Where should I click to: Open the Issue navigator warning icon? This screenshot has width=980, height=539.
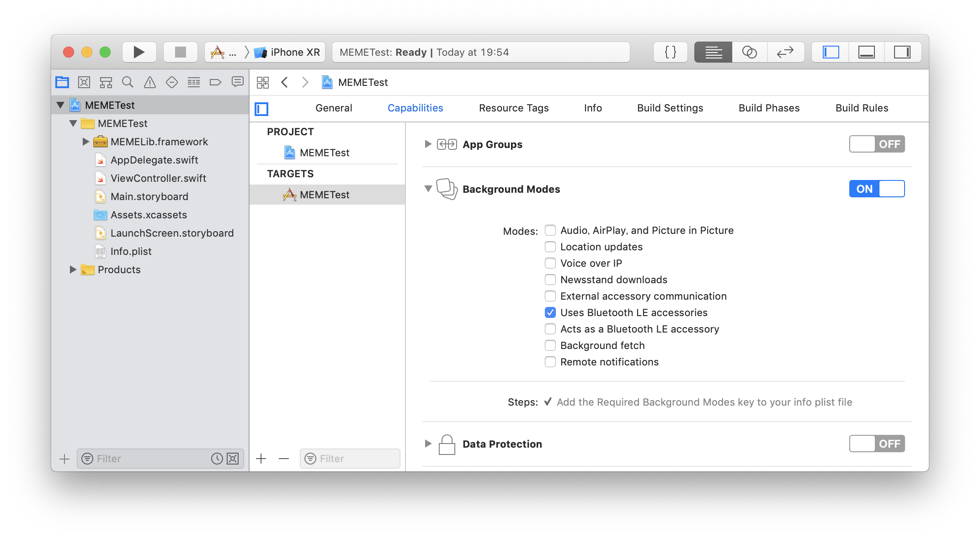pyautogui.click(x=149, y=82)
